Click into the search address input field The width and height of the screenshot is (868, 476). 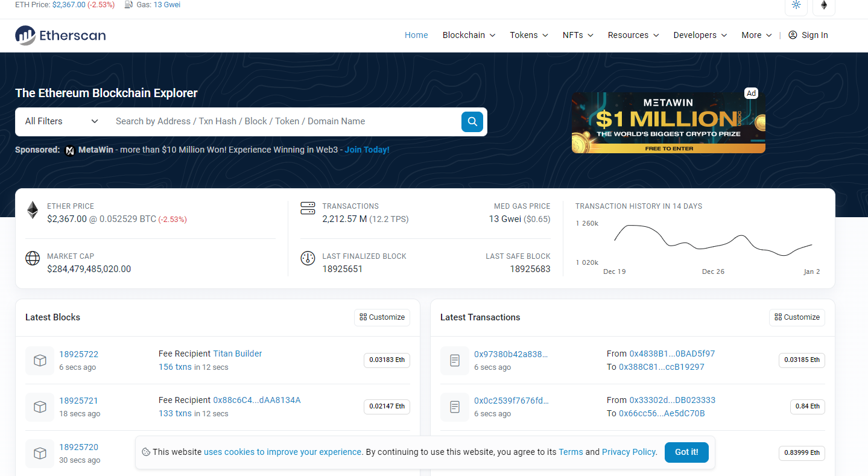[x=284, y=121]
